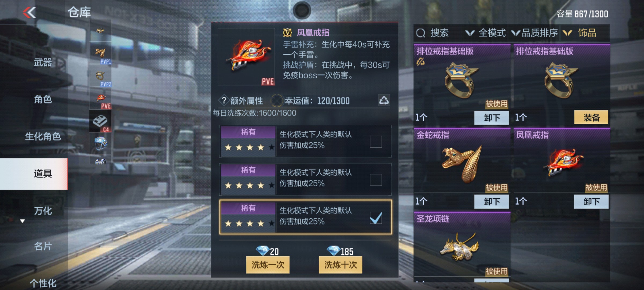Open the 额外属性 question mark help
The width and height of the screenshot is (644, 290).
pyautogui.click(x=224, y=100)
